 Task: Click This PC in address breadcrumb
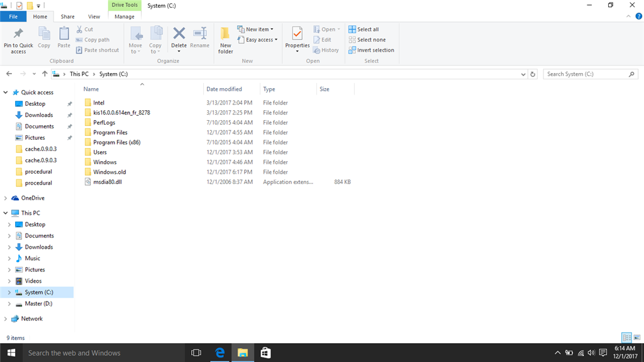[x=79, y=74]
